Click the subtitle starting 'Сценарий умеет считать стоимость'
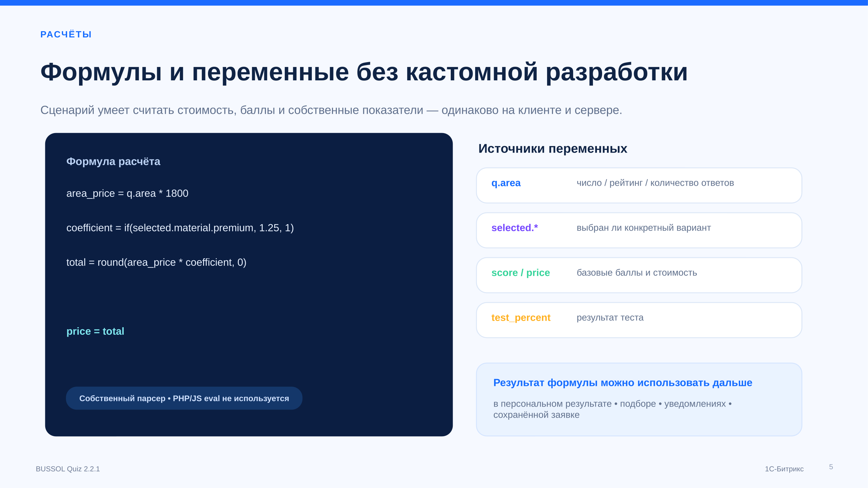This screenshot has height=488, width=868. tap(331, 110)
